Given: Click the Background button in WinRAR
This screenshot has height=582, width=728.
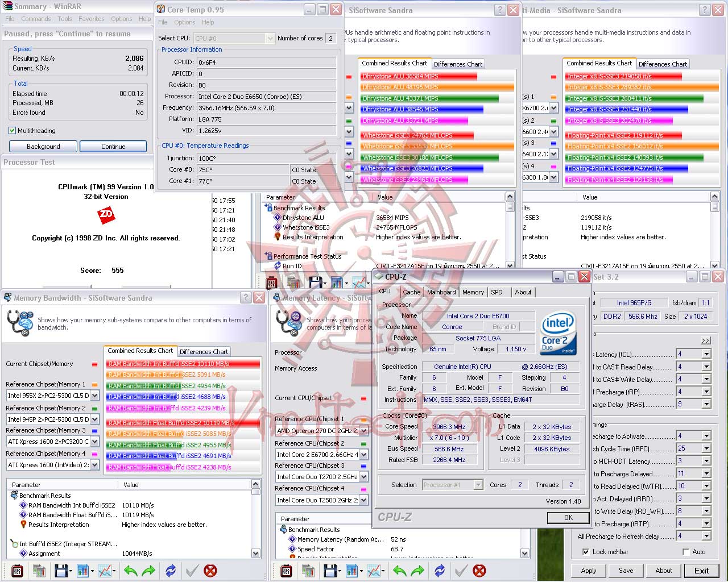Looking at the screenshot, I should [x=43, y=147].
